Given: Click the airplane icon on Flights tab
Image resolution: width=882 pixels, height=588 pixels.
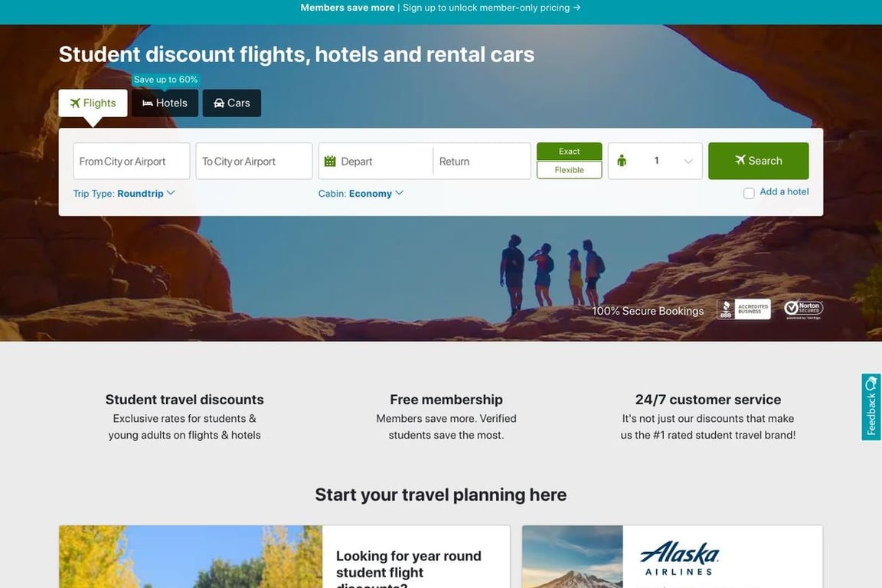Looking at the screenshot, I should click(75, 103).
